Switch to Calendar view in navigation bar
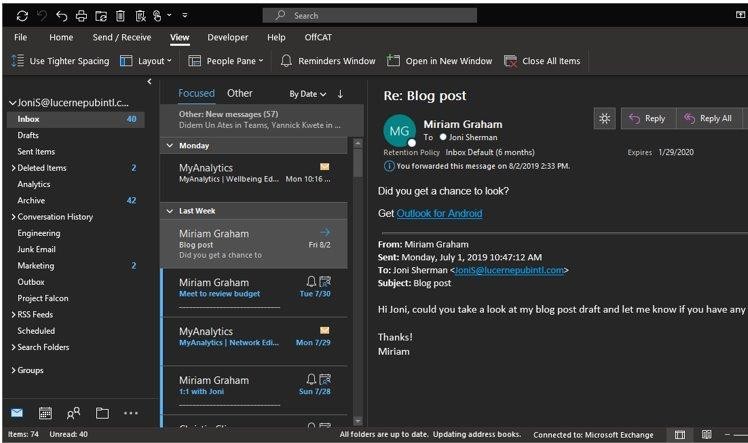Viewport: 748px width, 443px height. click(45, 413)
